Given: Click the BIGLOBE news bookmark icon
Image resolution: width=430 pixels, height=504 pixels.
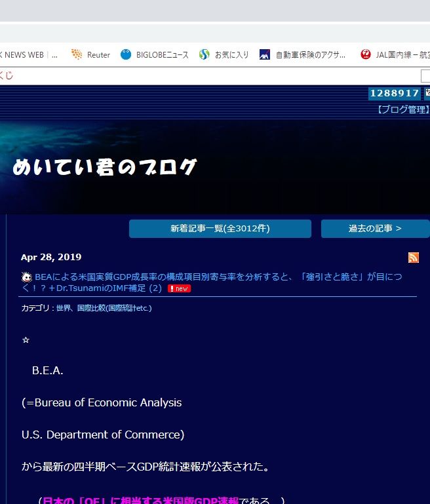Looking at the screenshot, I should tap(126, 54).
